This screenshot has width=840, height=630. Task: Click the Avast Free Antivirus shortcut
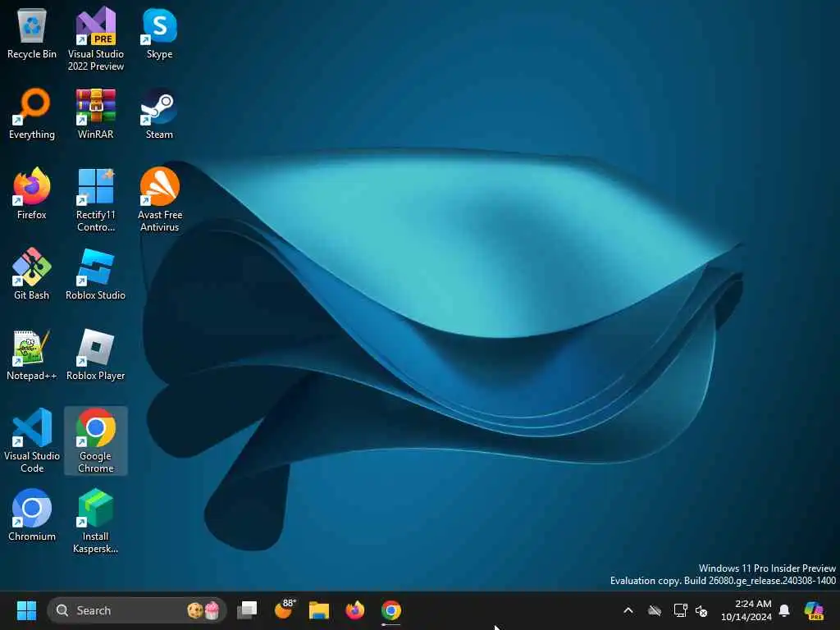(x=160, y=199)
